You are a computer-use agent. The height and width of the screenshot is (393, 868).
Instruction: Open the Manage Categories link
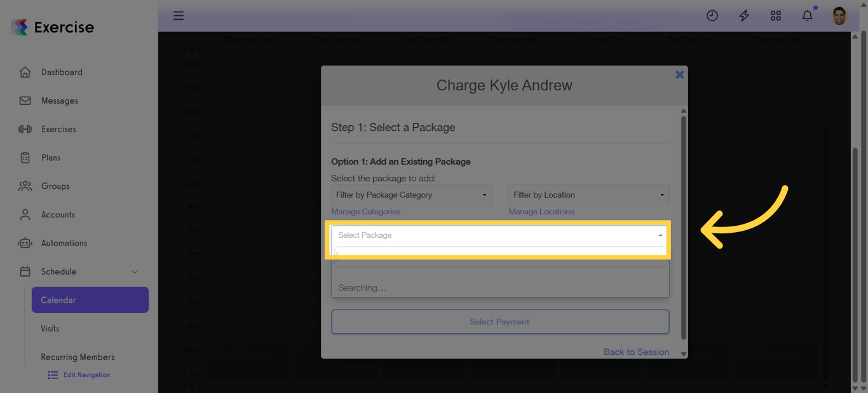click(x=365, y=211)
